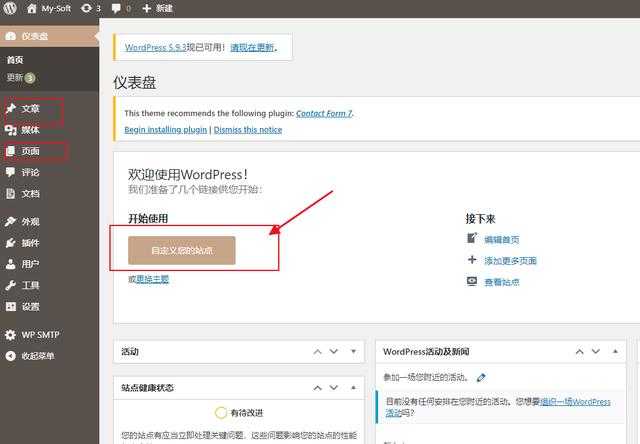
Task: Click the 编辑首页 link
Action: coord(502,240)
